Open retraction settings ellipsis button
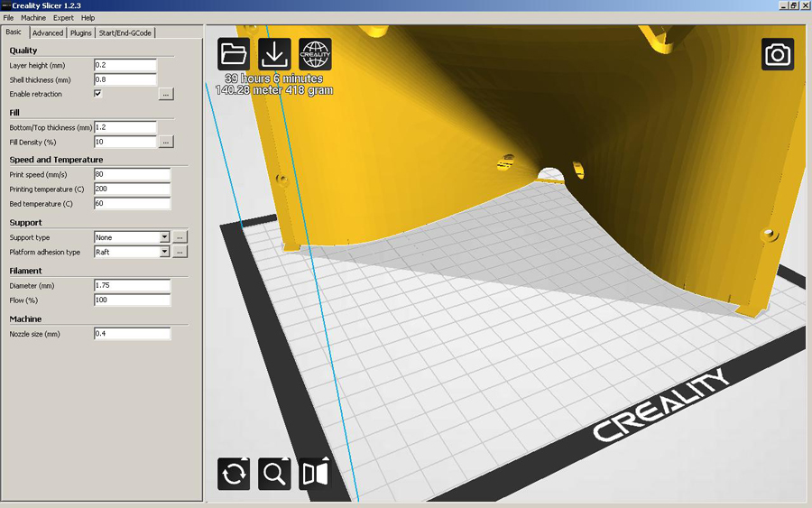The width and height of the screenshot is (812, 508). (166, 94)
